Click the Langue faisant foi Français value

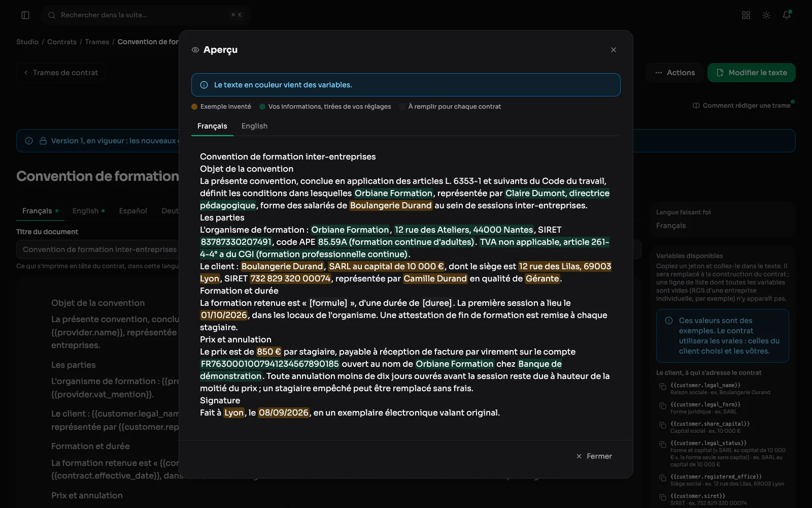click(x=671, y=226)
